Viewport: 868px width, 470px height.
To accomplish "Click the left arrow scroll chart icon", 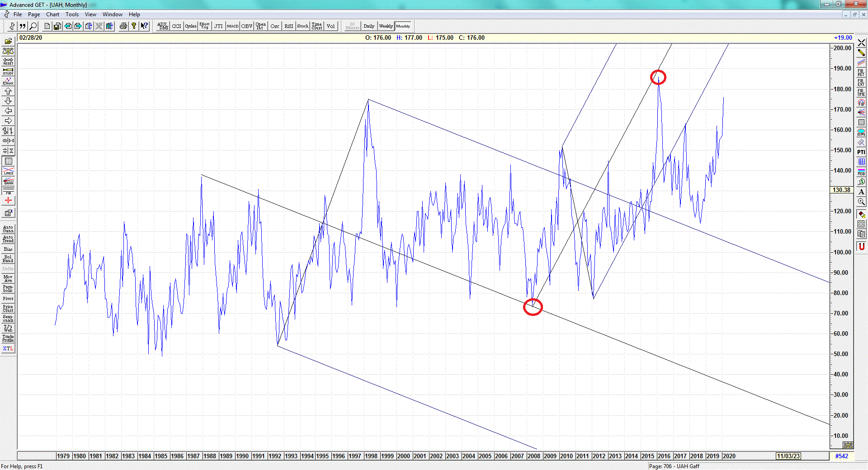I will [8, 111].
